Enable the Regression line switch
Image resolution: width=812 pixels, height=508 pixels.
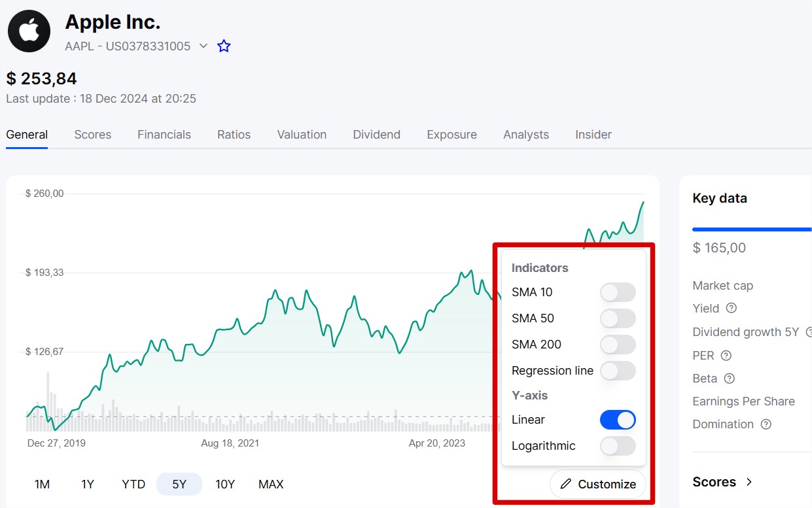618,371
